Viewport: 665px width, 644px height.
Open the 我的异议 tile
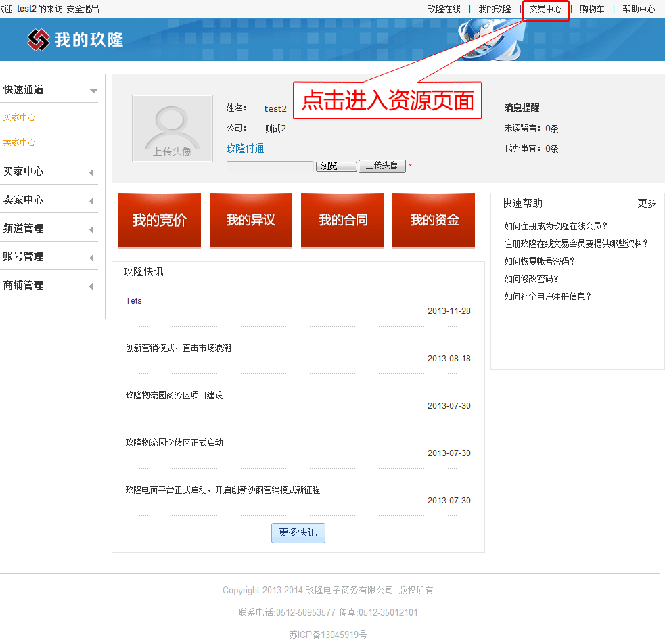tap(251, 220)
